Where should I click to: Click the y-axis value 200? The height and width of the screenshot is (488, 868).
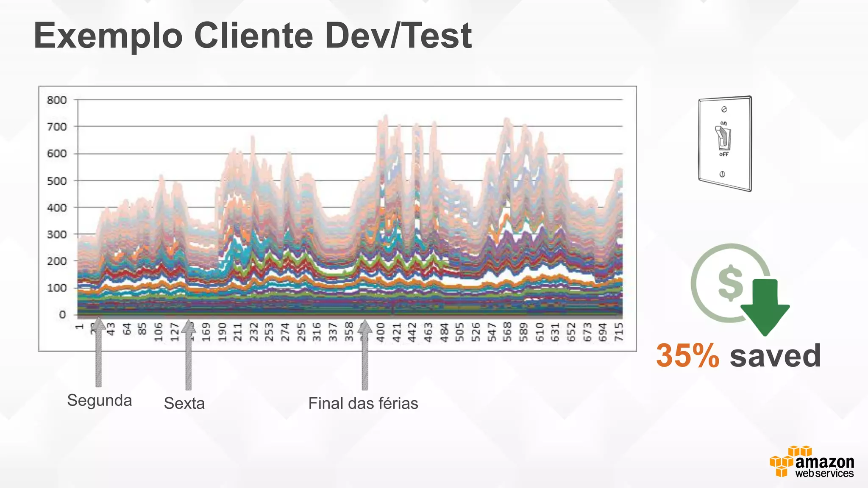point(57,261)
